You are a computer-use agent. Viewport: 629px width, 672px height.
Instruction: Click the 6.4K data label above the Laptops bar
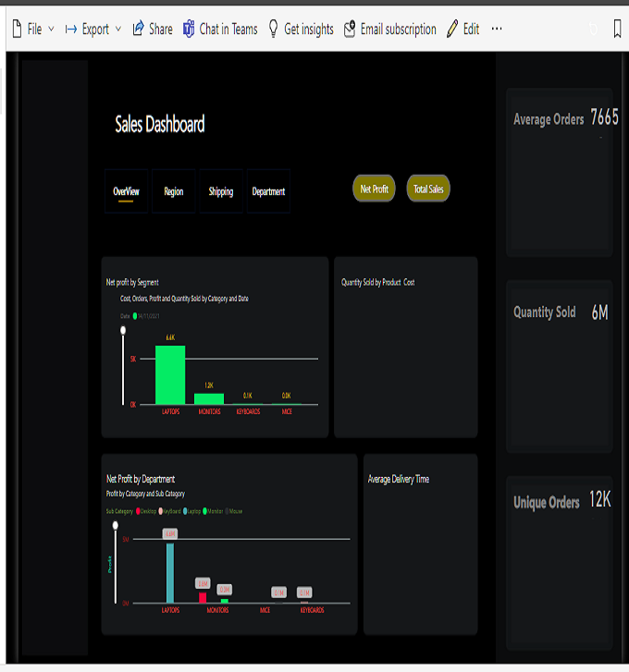point(170,337)
